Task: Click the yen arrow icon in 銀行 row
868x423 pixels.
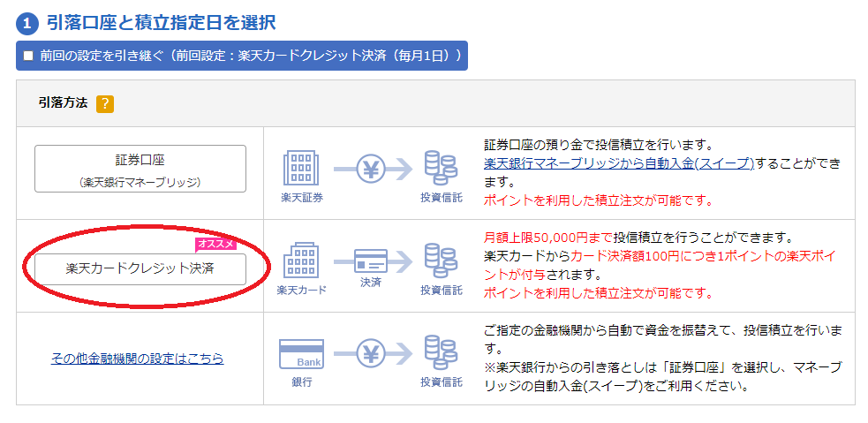Action: coord(374,354)
